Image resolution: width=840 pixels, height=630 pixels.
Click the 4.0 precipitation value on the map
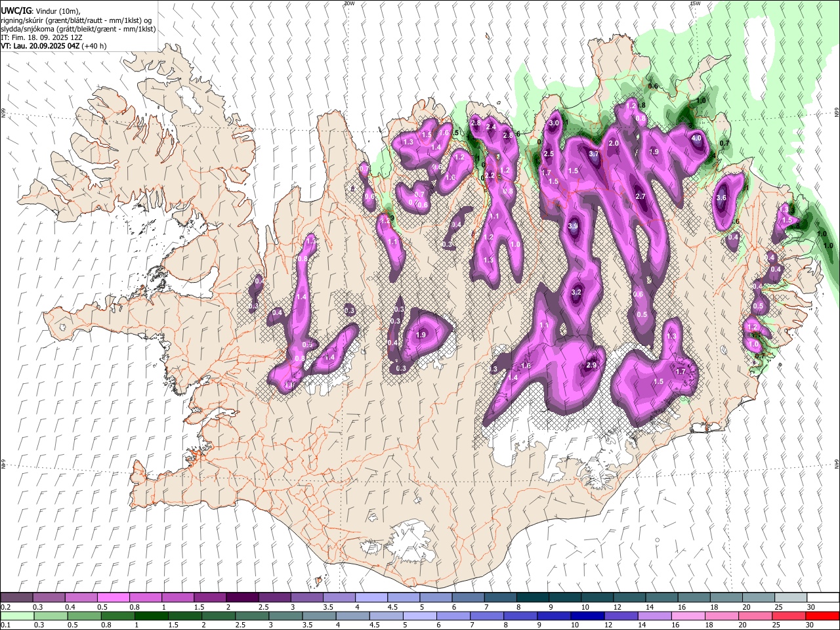696,138
